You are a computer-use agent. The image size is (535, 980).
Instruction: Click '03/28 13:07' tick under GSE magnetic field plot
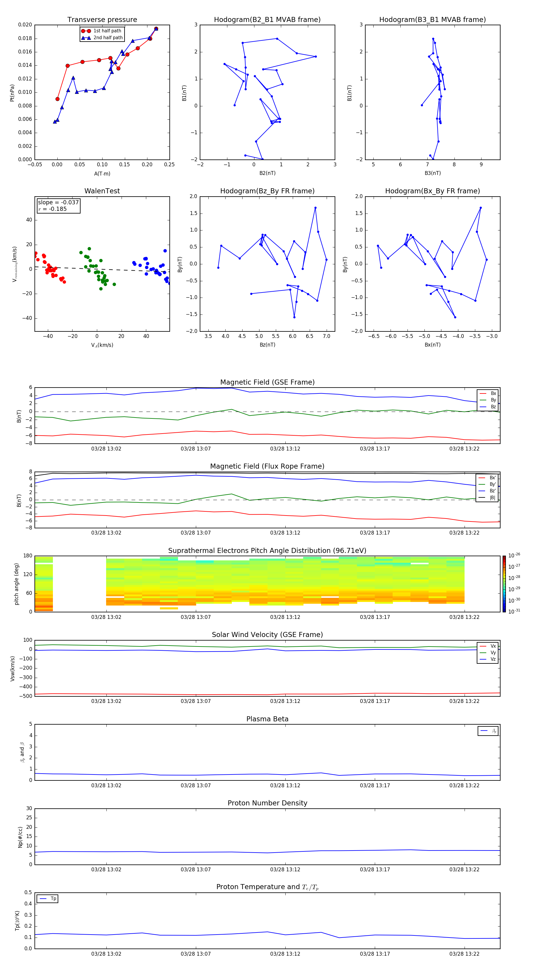196,449
